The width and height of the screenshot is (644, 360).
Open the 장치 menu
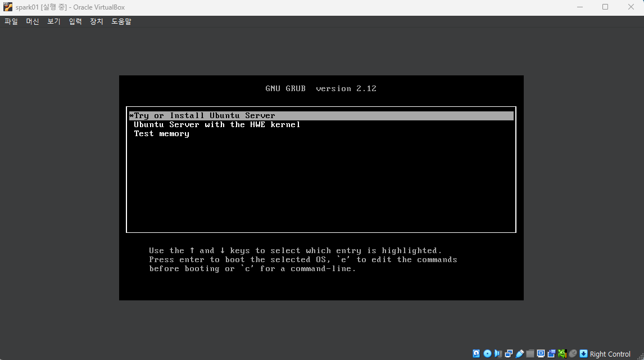97,21
